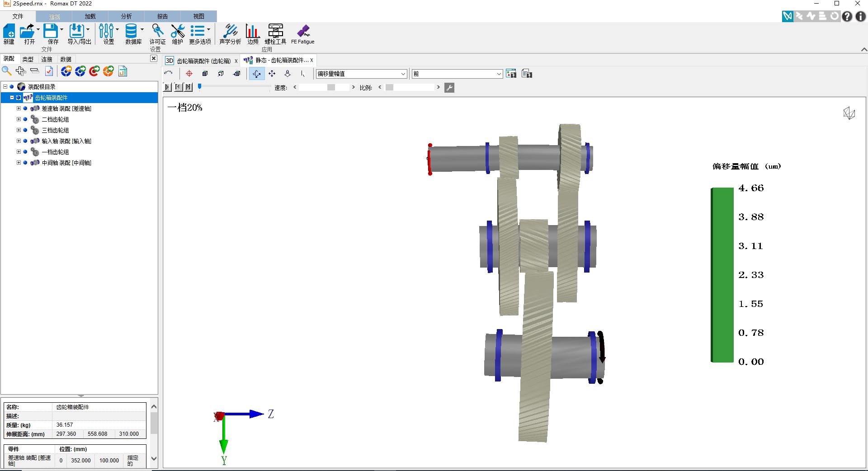Open the 前 view direction dropdown
The width and height of the screenshot is (868, 471).
pyautogui.click(x=457, y=74)
